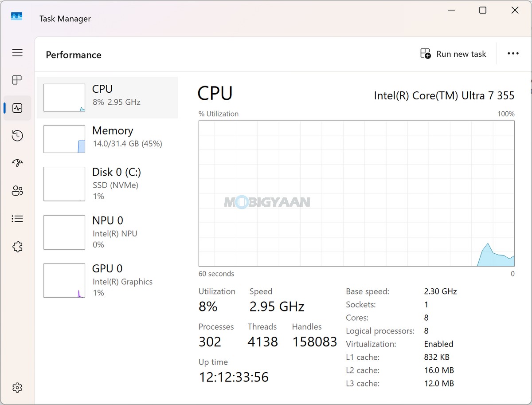Open the Users page icon
532x405 pixels.
tap(17, 191)
